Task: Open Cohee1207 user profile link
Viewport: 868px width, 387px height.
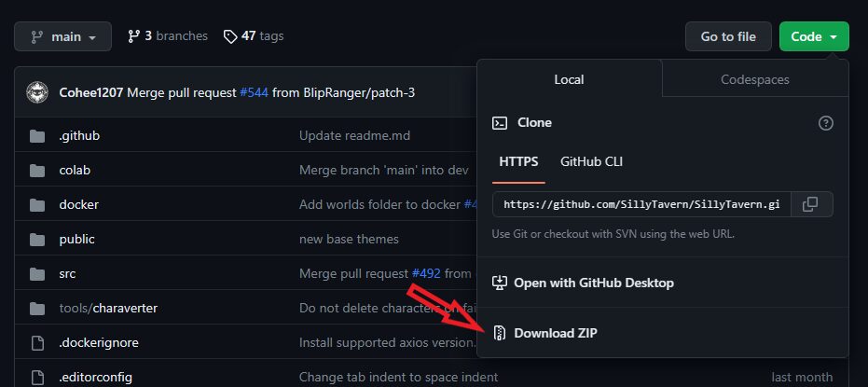Action: click(90, 92)
